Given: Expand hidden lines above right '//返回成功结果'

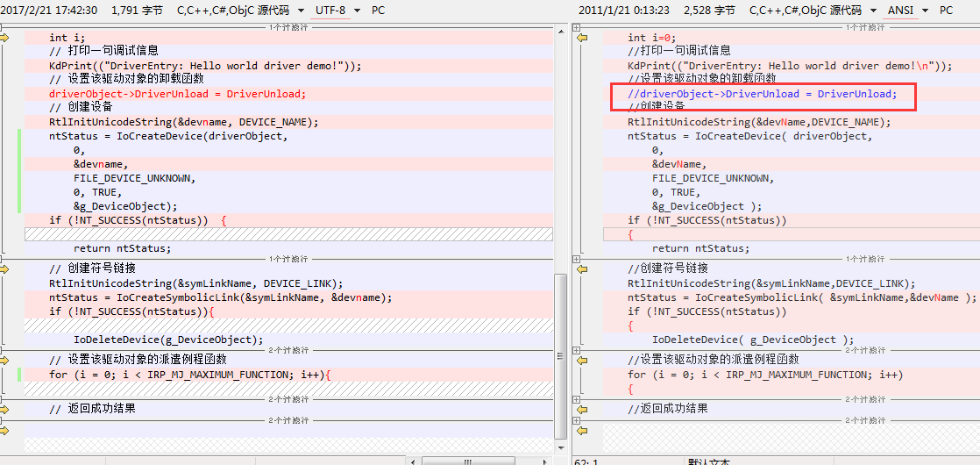Looking at the screenshot, I should coord(578,399).
